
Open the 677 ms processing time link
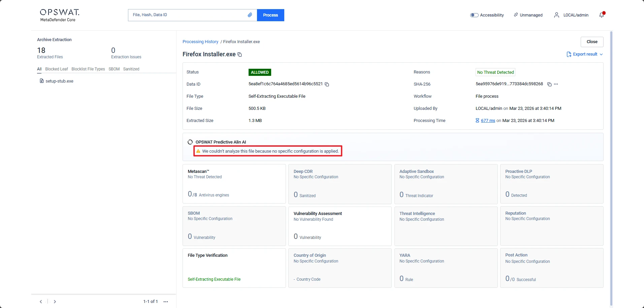[488, 121]
